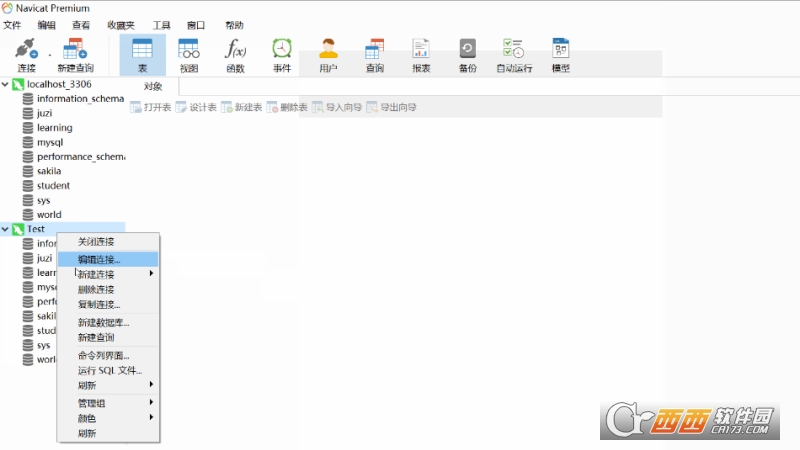Click the 打开表 (Open Table) button
The image size is (800, 450).
[151, 107]
